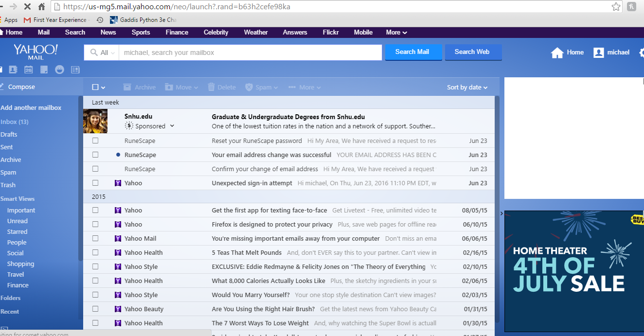This screenshot has width=644, height=336.
Task: Check the Unexpected sign-in attempt email
Action: (95, 183)
